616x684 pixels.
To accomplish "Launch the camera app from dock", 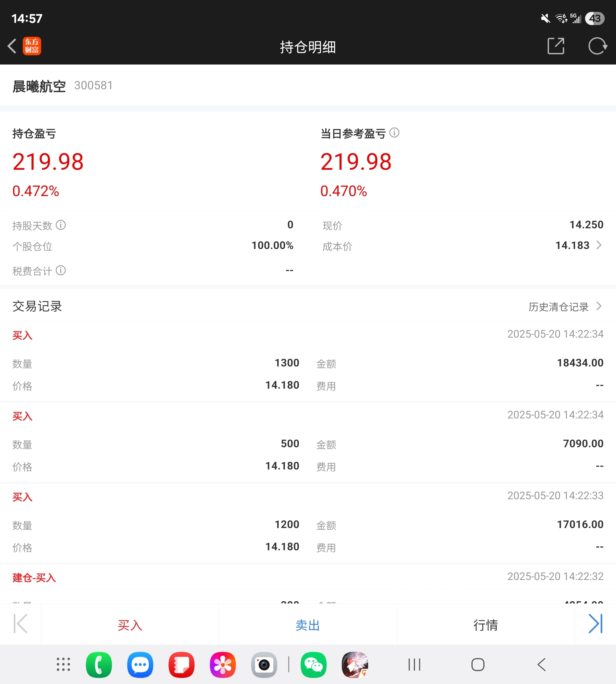I will (264, 665).
